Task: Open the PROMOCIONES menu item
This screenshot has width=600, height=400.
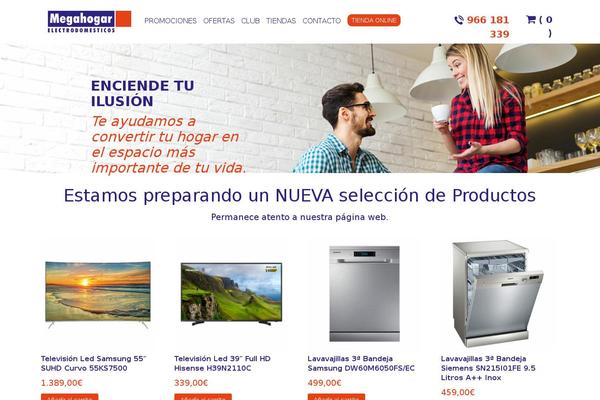Action: pyautogui.click(x=170, y=21)
